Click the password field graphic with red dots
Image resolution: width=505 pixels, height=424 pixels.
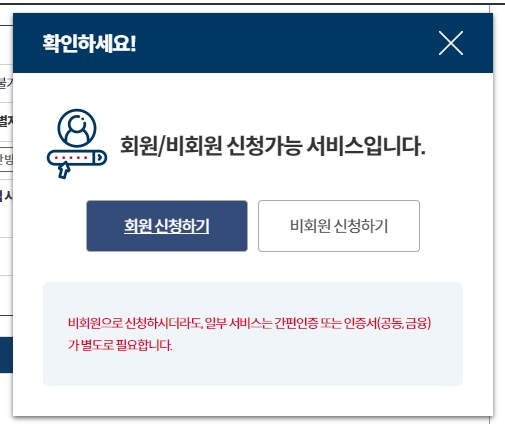tap(77, 158)
